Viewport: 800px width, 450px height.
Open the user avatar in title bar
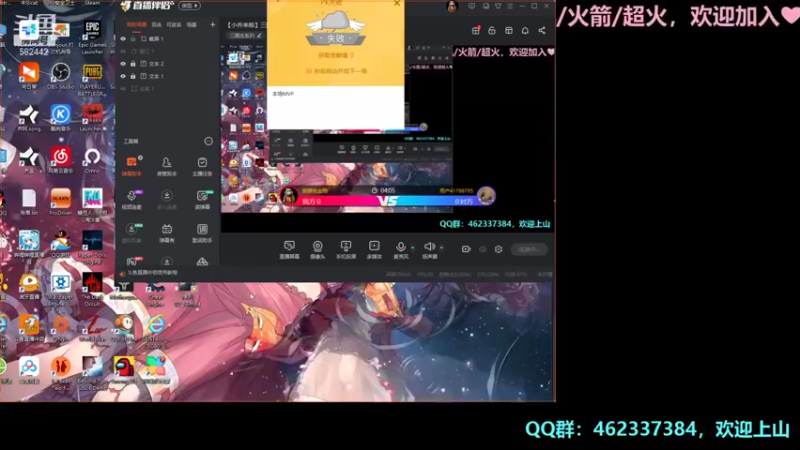[x=452, y=6]
